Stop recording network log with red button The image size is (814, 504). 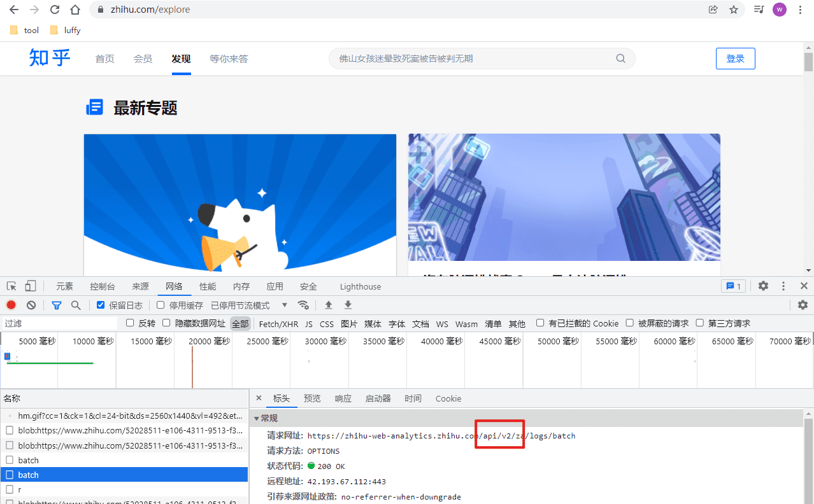11,305
